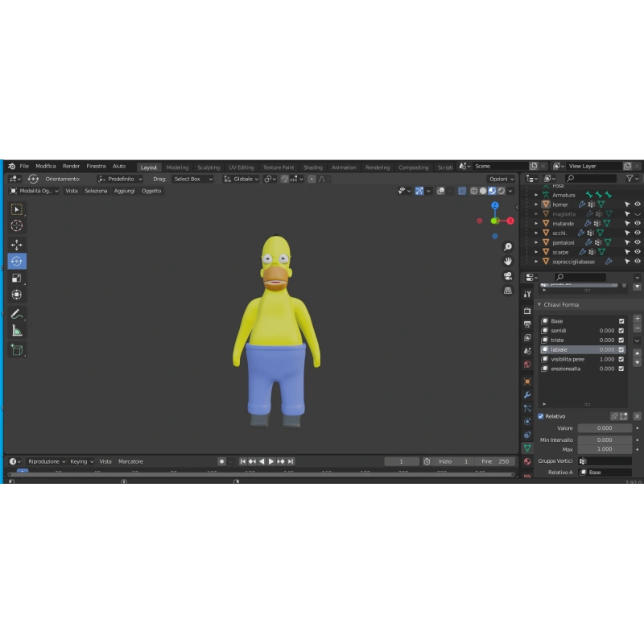Screen dimensions: 644x644
Task: Switch to the Modeling workspace tab
Action: tap(177, 167)
